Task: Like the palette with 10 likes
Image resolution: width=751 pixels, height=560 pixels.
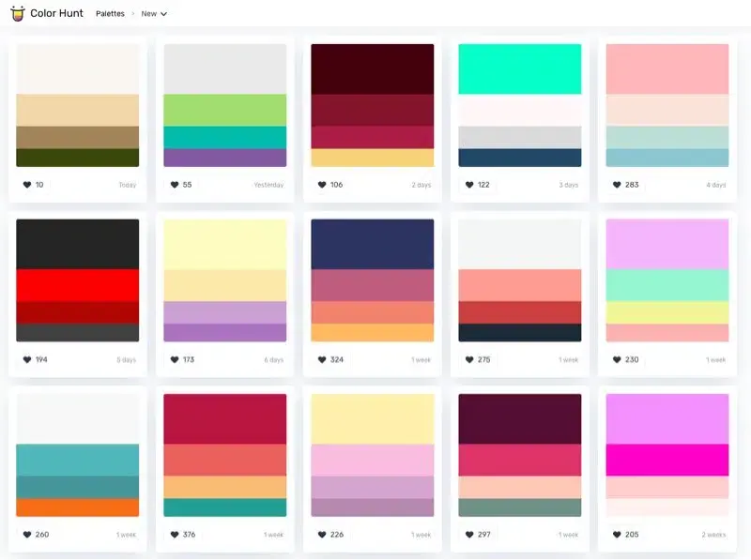Action: click(33, 185)
